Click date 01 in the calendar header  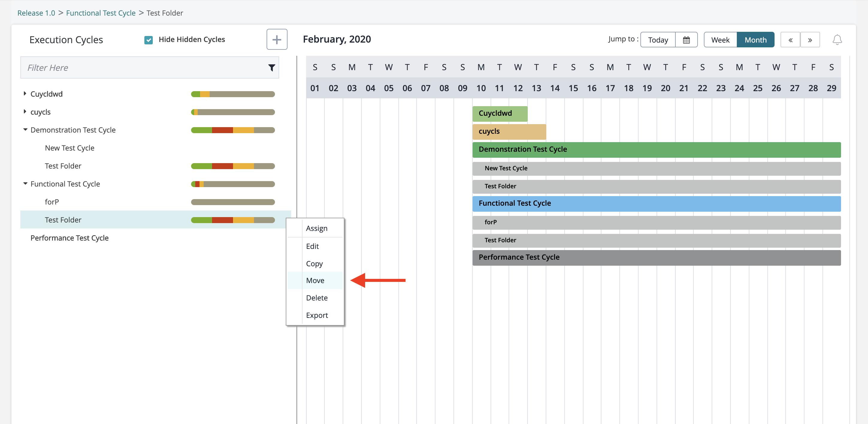pyautogui.click(x=315, y=88)
